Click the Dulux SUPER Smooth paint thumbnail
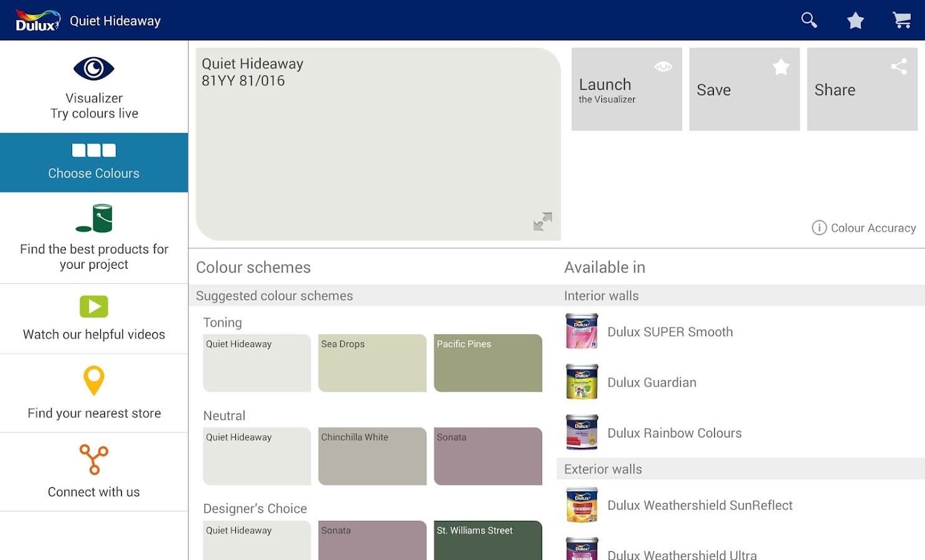925x560 pixels. (581, 330)
